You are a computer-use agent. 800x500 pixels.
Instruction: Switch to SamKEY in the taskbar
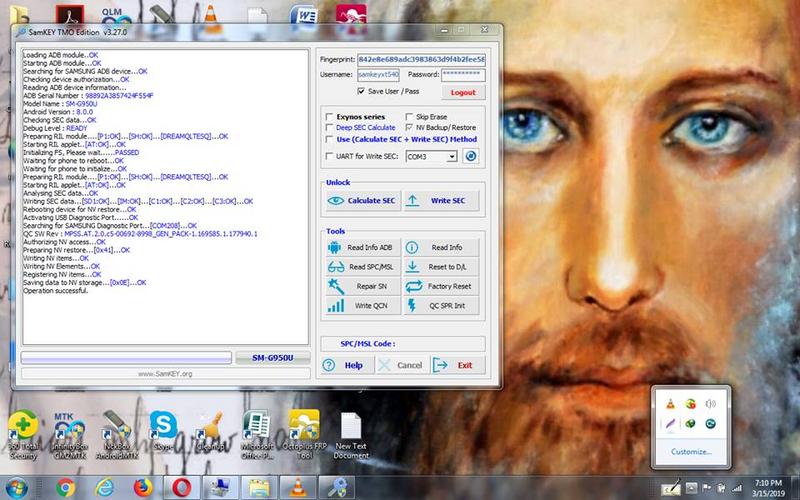(x=337, y=488)
